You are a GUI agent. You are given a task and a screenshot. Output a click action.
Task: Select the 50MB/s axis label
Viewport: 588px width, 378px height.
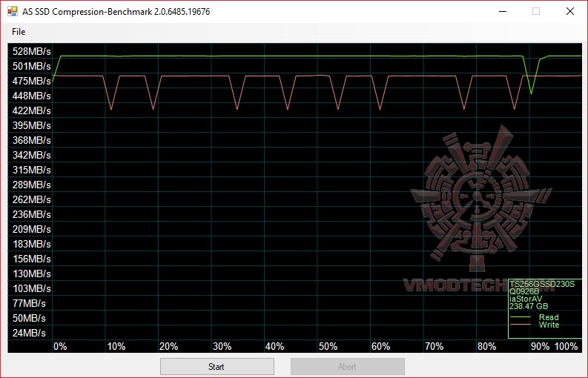pos(29,318)
